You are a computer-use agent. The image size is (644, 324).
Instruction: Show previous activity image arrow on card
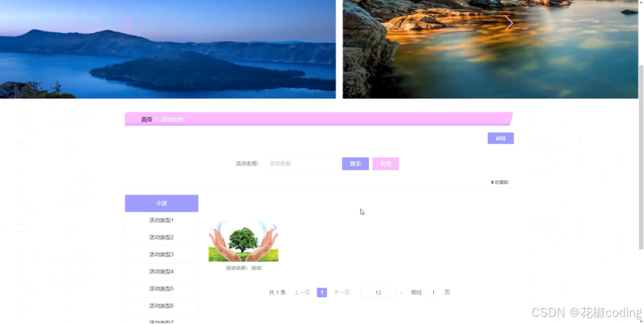(211, 228)
